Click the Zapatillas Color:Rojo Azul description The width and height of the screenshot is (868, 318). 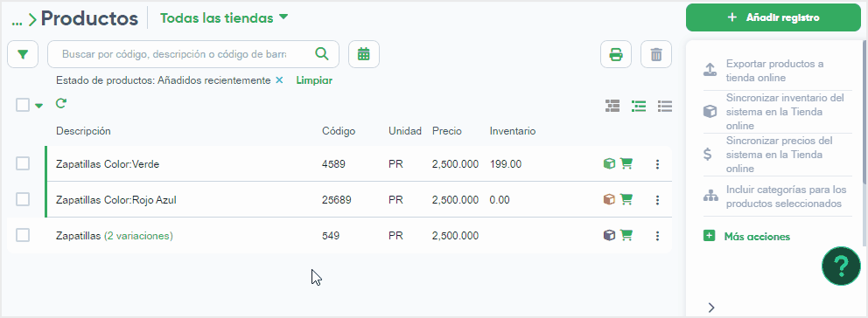coord(116,200)
